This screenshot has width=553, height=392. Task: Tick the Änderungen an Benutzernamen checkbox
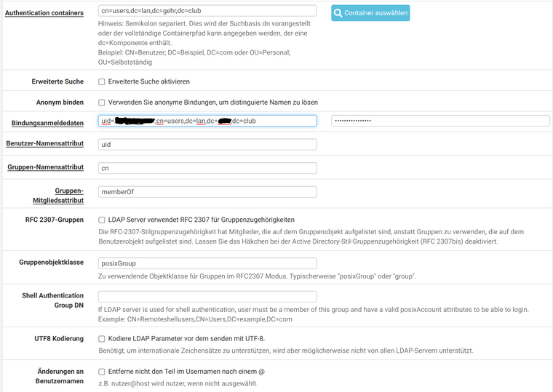coord(102,372)
